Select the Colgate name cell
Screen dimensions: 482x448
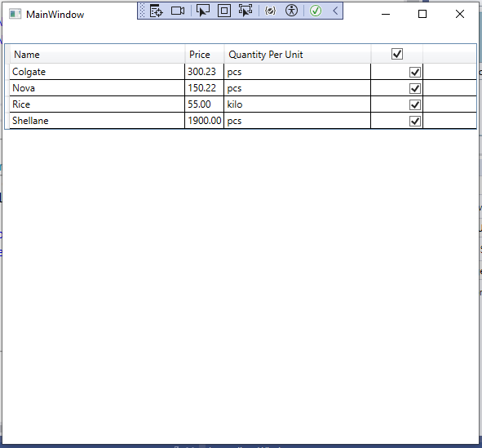click(x=97, y=72)
